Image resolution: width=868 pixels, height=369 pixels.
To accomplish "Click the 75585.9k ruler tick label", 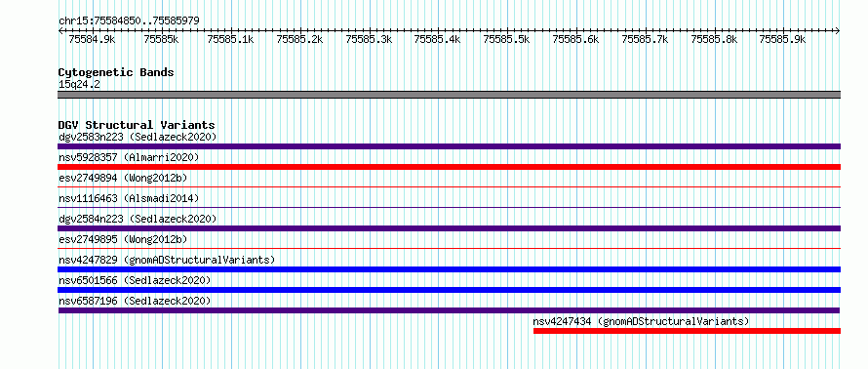I will tap(782, 39).
